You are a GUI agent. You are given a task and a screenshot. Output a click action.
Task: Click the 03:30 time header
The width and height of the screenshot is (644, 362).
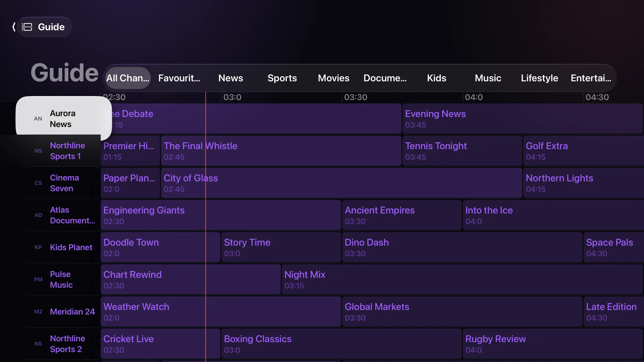356,97
